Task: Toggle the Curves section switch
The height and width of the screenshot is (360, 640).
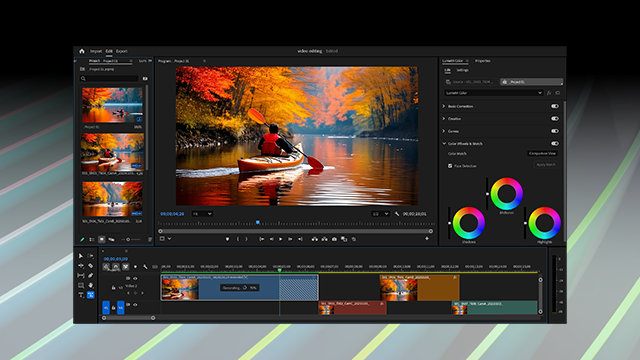Action: pyautogui.click(x=555, y=131)
